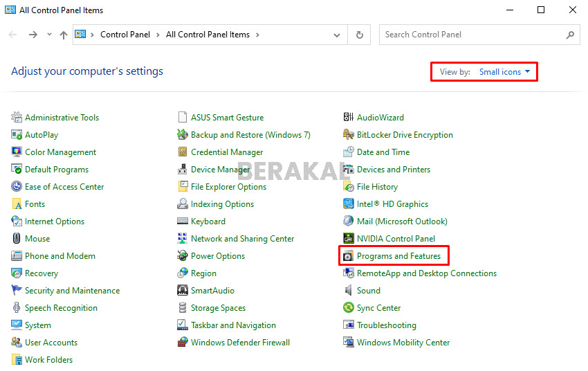Click the Recovery icon
The height and width of the screenshot is (371, 588).
click(x=17, y=273)
